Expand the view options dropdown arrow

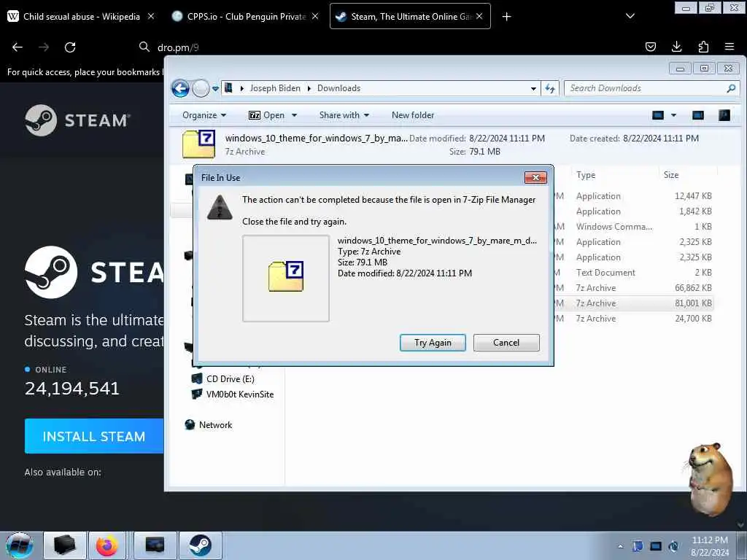[x=673, y=115]
